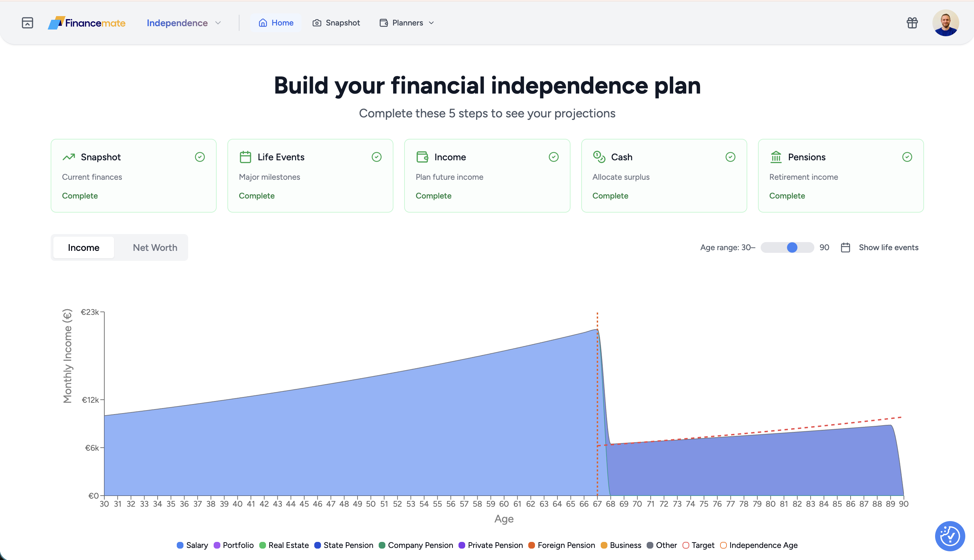Click the calendar icon next to Show life events
Image resolution: width=974 pixels, height=560 pixels.
click(845, 247)
